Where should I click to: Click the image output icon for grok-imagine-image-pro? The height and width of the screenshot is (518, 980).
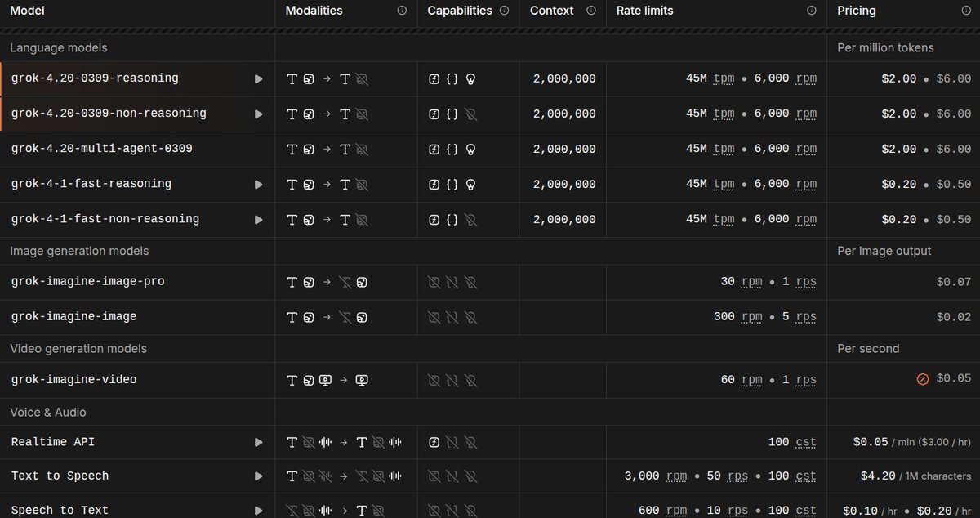tap(362, 282)
